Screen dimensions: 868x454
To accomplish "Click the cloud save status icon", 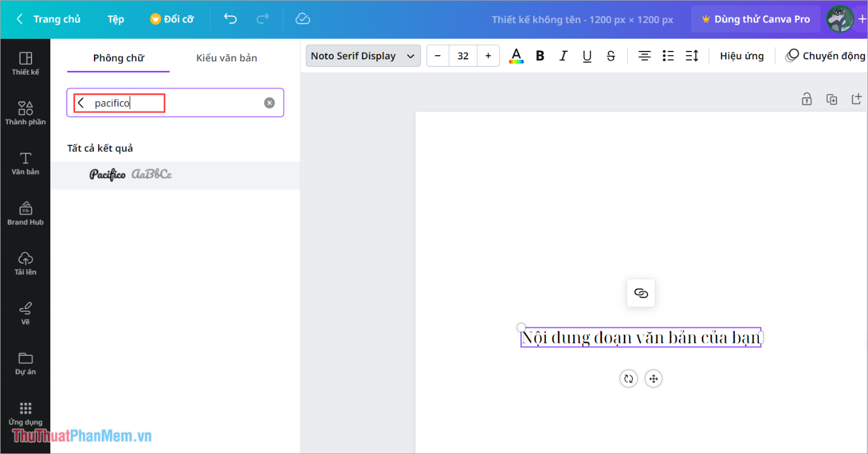I will pos(302,19).
